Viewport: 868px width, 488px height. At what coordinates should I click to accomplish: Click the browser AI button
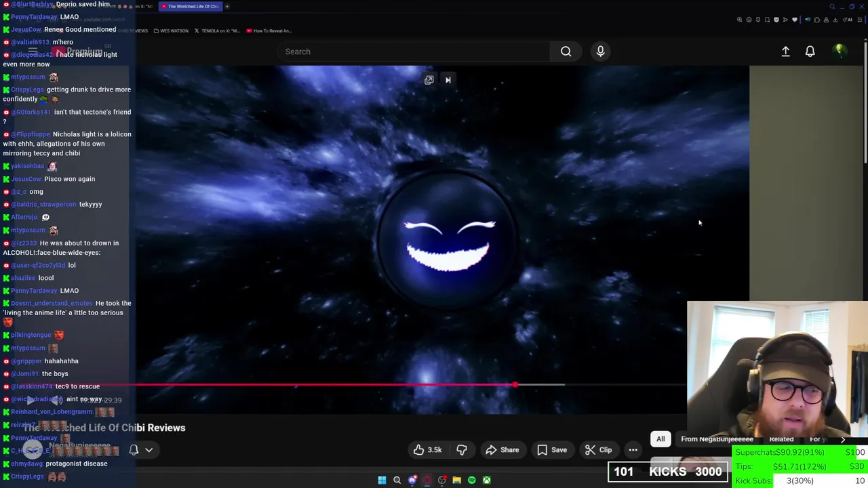coord(848,20)
